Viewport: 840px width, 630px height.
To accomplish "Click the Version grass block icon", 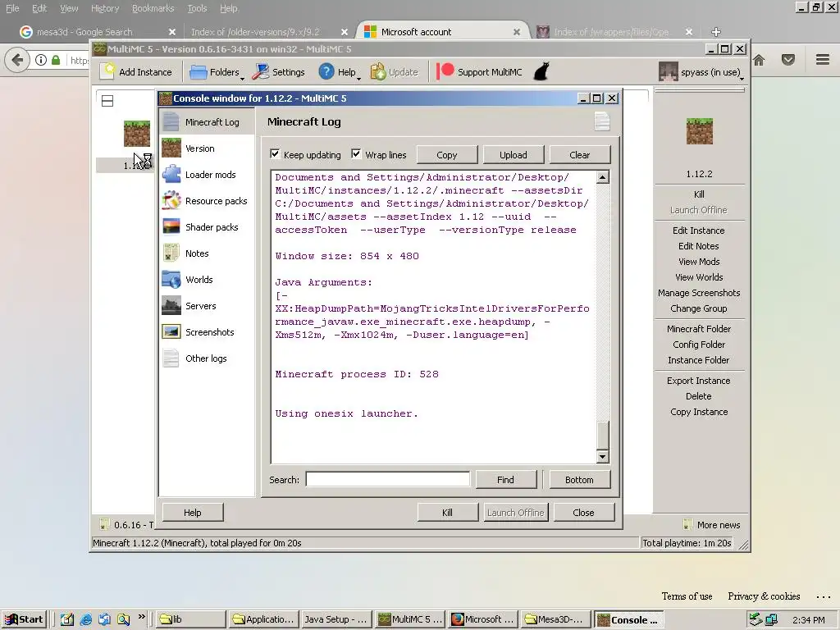I will (171, 148).
